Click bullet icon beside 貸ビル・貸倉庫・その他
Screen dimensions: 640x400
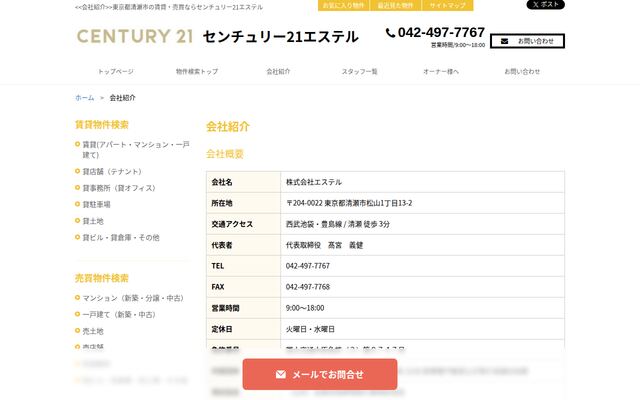78,237
